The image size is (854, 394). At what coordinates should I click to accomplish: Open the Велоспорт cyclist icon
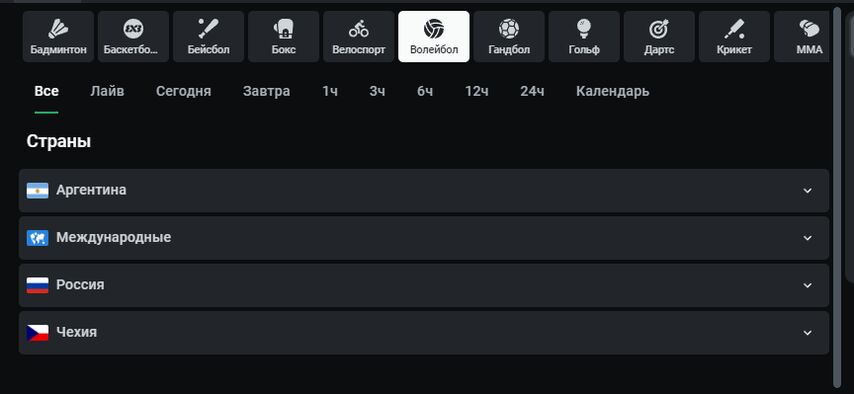coord(359,28)
